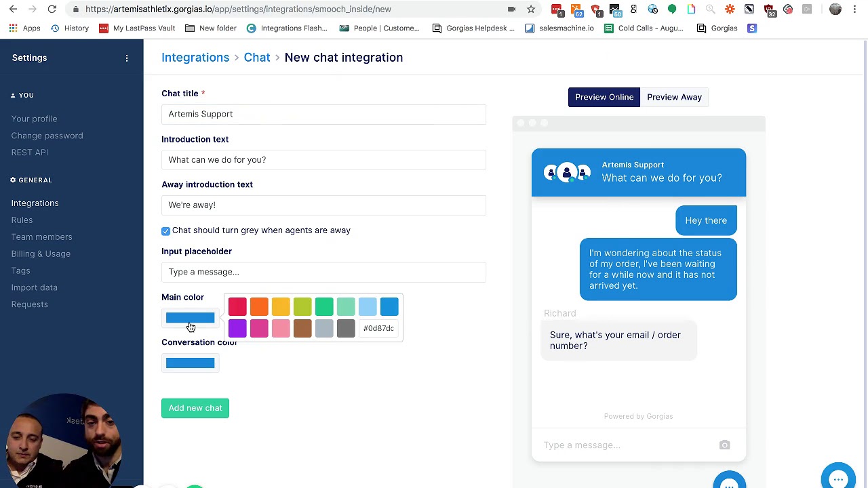Viewport: 868px width, 488px height.
Task: Open the New folder bookmark folder
Action: [211, 28]
